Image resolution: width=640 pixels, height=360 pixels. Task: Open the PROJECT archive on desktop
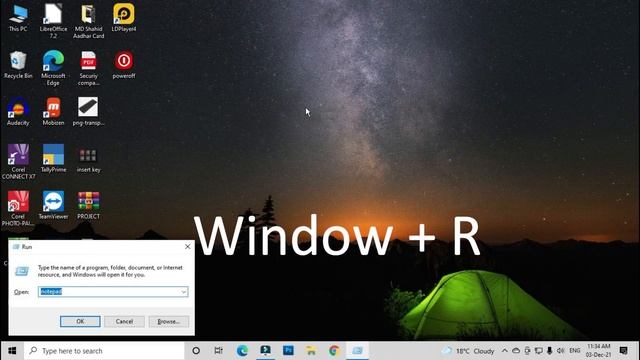point(89,205)
